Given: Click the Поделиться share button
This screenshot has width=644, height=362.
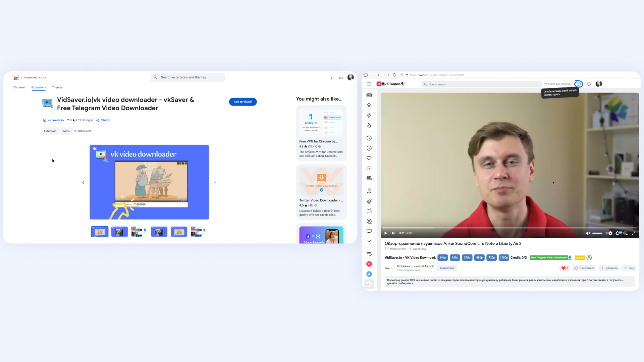Looking at the screenshot, I should click(584, 268).
